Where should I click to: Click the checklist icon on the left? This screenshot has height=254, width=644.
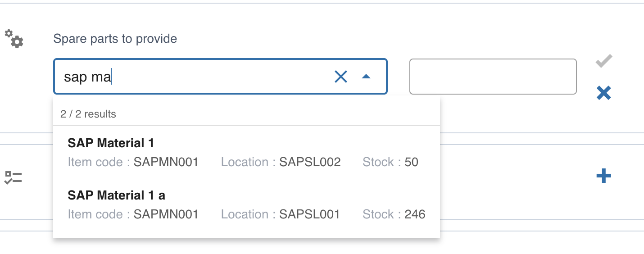(x=13, y=177)
